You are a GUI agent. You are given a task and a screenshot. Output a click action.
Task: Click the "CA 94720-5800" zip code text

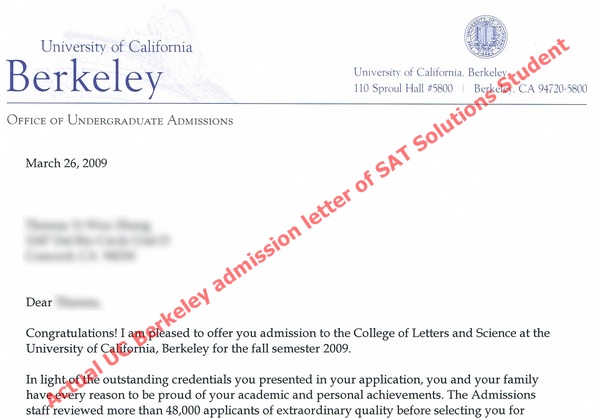[545, 89]
